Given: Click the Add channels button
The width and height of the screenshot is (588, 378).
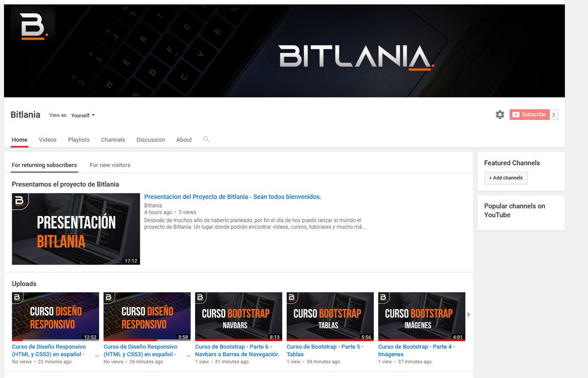Looking at the screenshot, I should [506, 178].
